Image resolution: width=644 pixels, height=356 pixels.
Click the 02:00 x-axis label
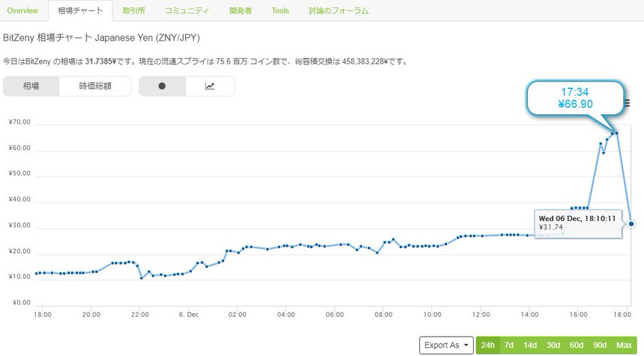point(238,315)
